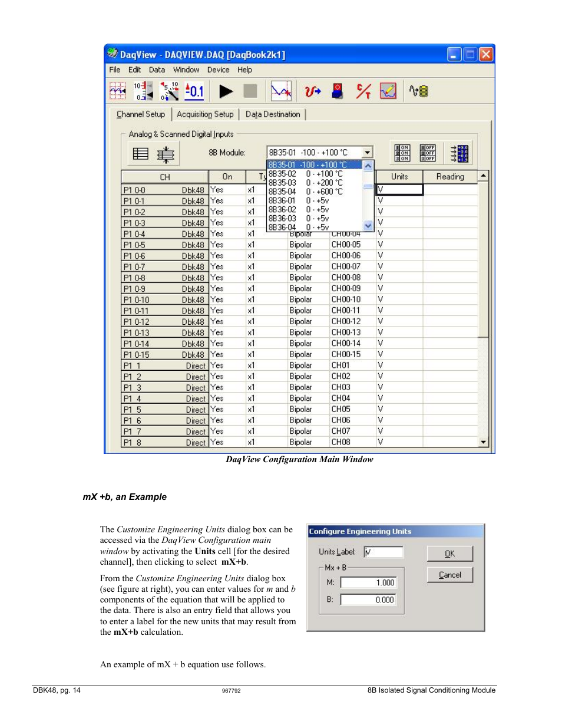Toggle the On cell for P1 8 Direct
The height and width of the screenshot is (728, 562).
pyautogui.click(x=227, y=442)
